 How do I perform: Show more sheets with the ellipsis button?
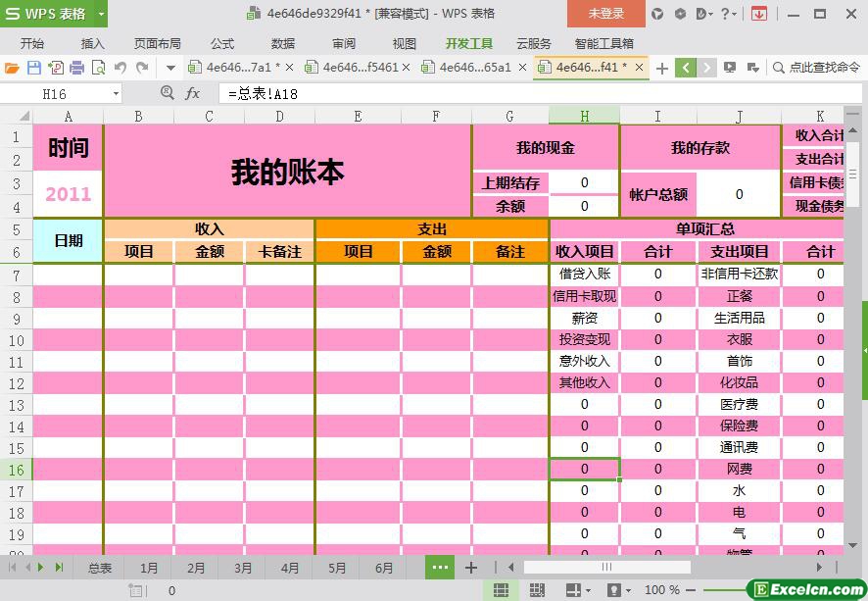tap(440, 568)
